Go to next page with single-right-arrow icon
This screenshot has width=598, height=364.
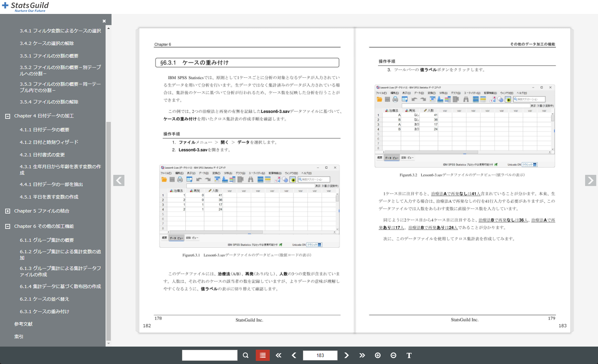coord(346,355)
